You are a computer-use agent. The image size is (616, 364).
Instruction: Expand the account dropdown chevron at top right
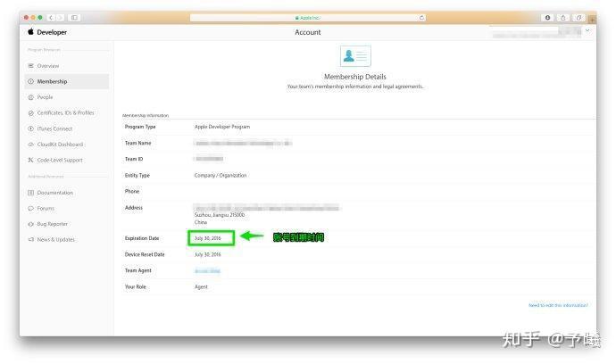(587, 30)
